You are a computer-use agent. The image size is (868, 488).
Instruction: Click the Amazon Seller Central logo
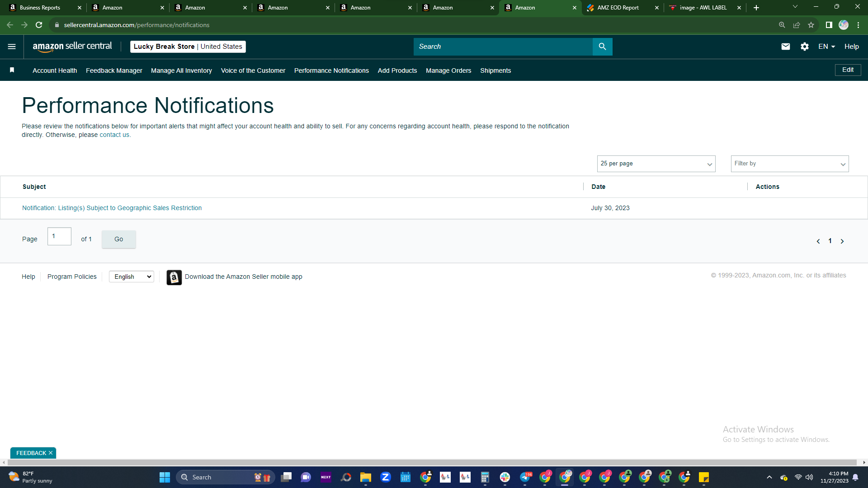point(72,47)
